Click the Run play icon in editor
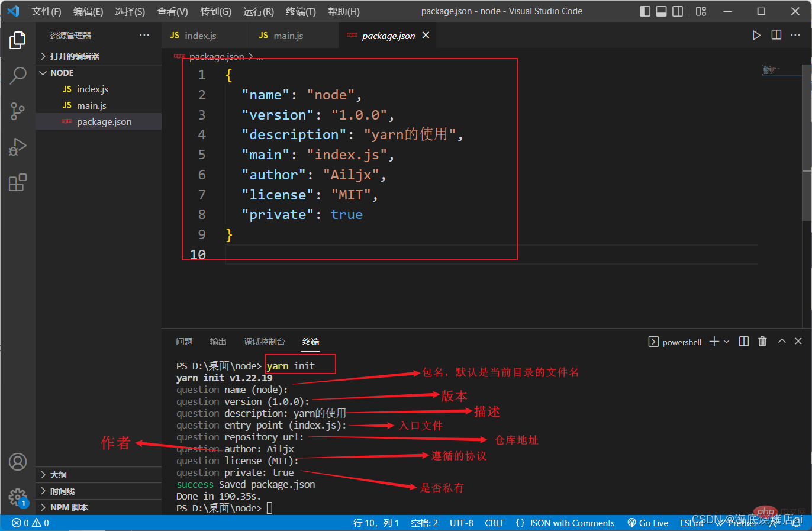 click(x=756, y=36)
